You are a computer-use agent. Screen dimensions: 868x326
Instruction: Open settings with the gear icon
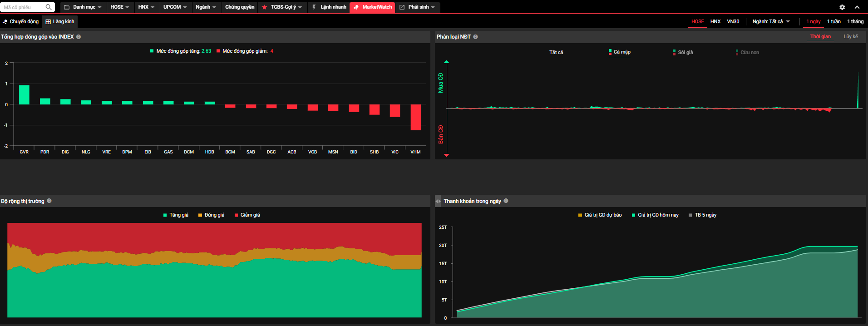click(842, 7)
